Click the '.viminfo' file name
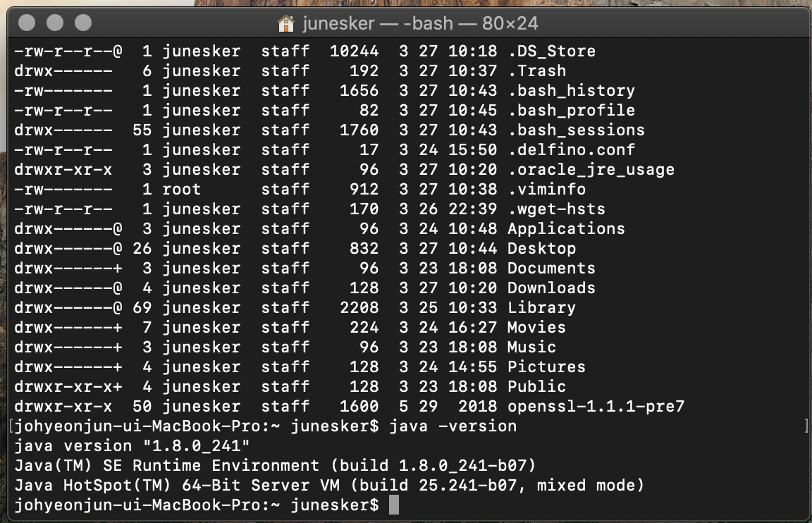This screenshot has width=812, height=523. click(x=547, y=189)
